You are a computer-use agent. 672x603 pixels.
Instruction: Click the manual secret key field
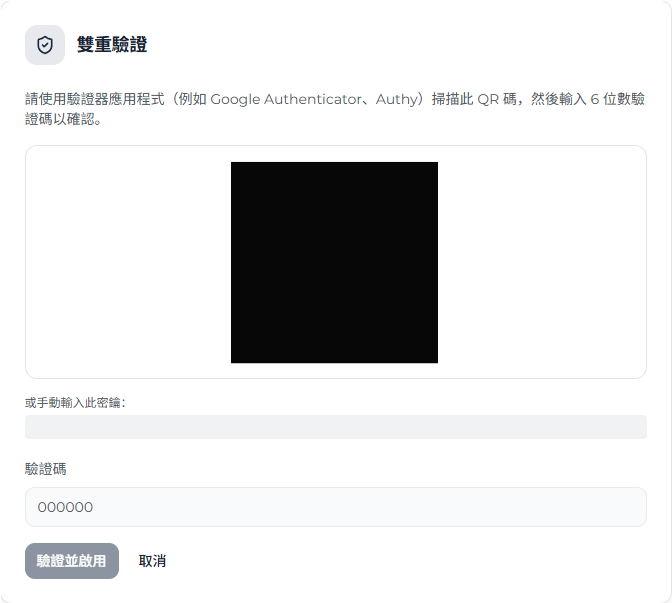[x=336, y=427]
